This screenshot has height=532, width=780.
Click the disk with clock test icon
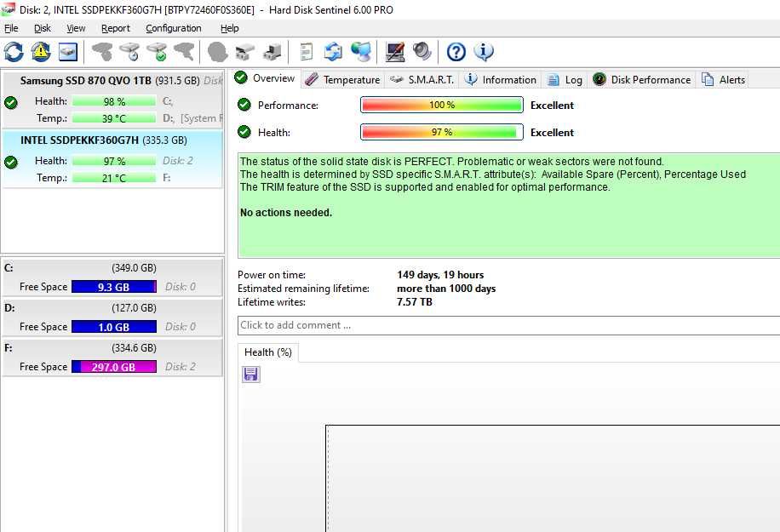pos(129,52)
